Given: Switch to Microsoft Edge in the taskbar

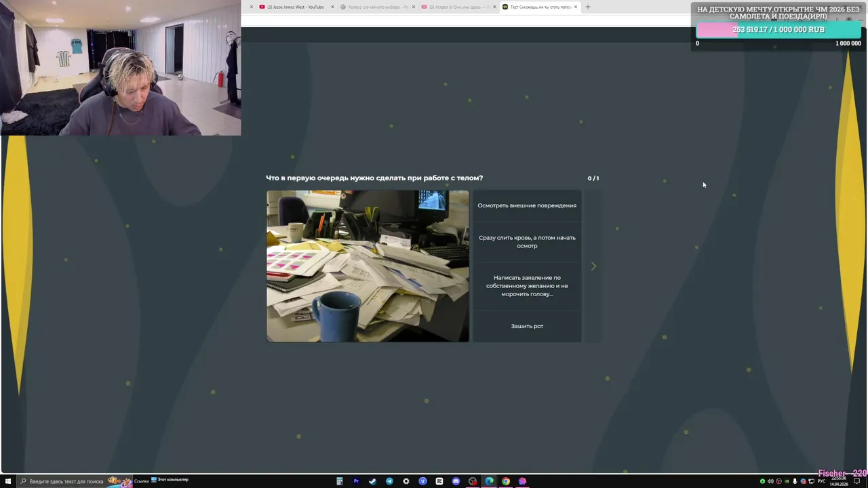Looking at the screenshot, I should [489, 481].
